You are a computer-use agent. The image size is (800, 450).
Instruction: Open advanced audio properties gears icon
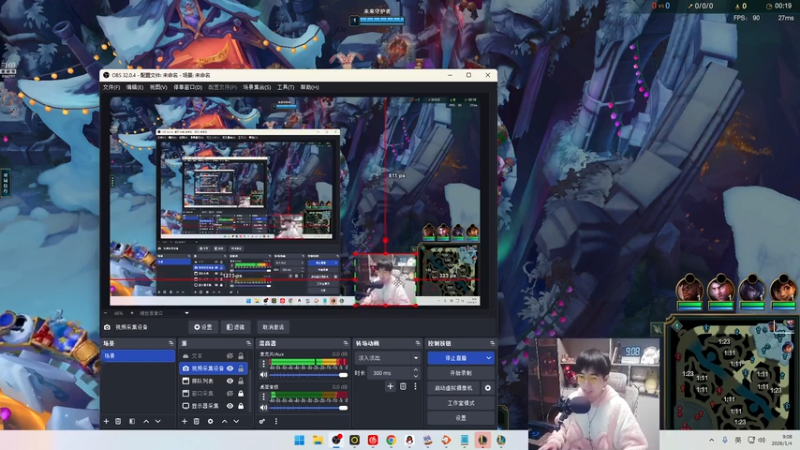tap(262, 421)
